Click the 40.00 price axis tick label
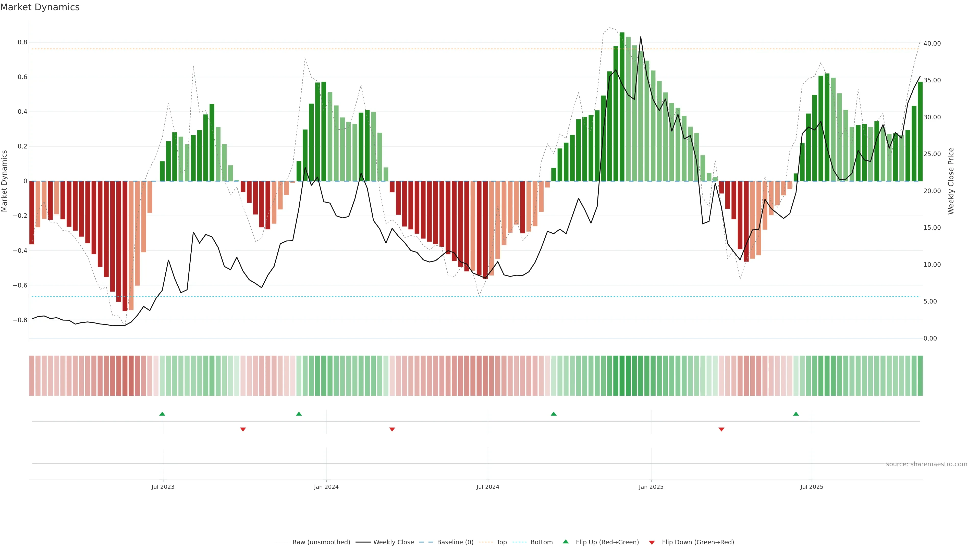This screenshot has width=980, height=551. [x=932, y=44]
